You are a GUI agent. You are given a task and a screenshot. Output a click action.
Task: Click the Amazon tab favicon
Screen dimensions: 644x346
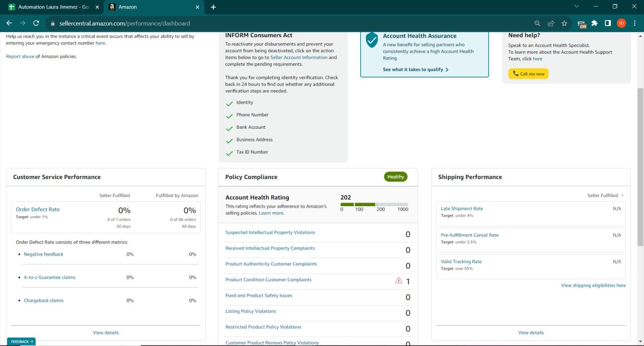112,7
